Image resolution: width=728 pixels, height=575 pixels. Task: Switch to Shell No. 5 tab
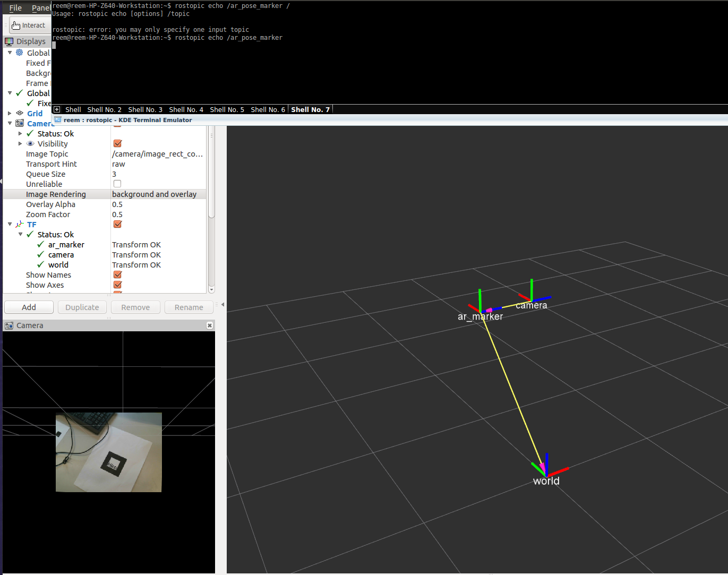(227, 109)
